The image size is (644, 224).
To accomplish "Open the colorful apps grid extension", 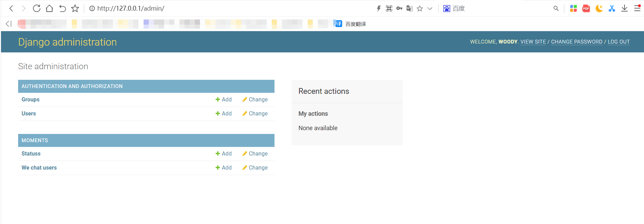I will pyautogui.click(x=574, y=9).
